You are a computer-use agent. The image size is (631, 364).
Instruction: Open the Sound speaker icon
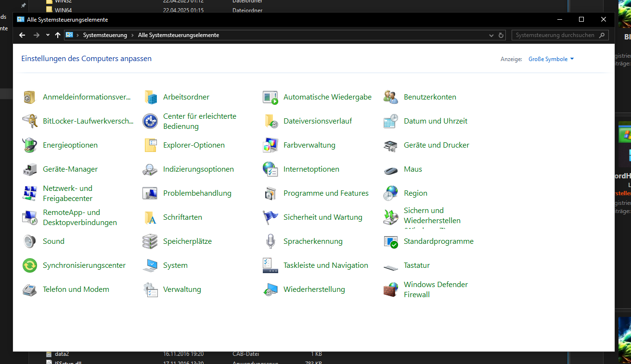(30, 241)
